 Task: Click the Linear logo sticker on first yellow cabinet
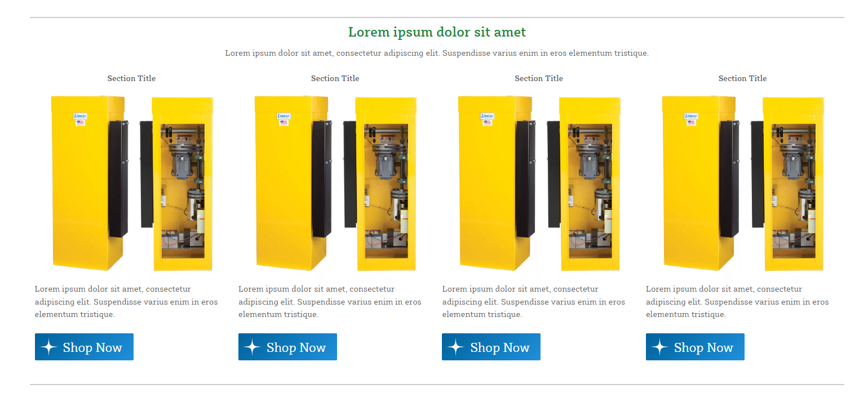click(80, 116)
